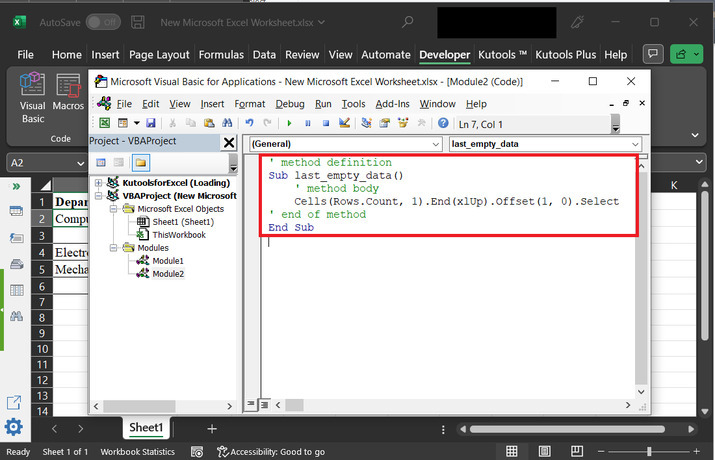
Task: Click the Break pause icon in VBA toolbar
Action: click(308, 123)
